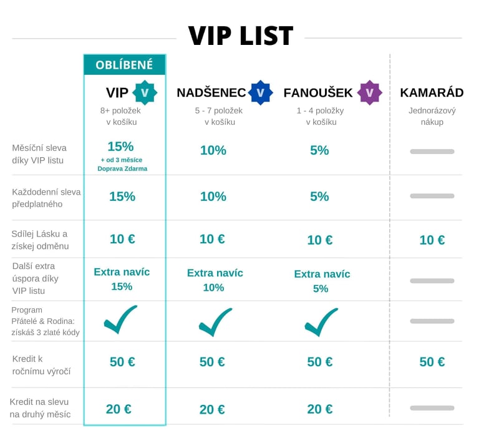
Task: Click VIP monthly discount 15%
Action: point(120,147)
